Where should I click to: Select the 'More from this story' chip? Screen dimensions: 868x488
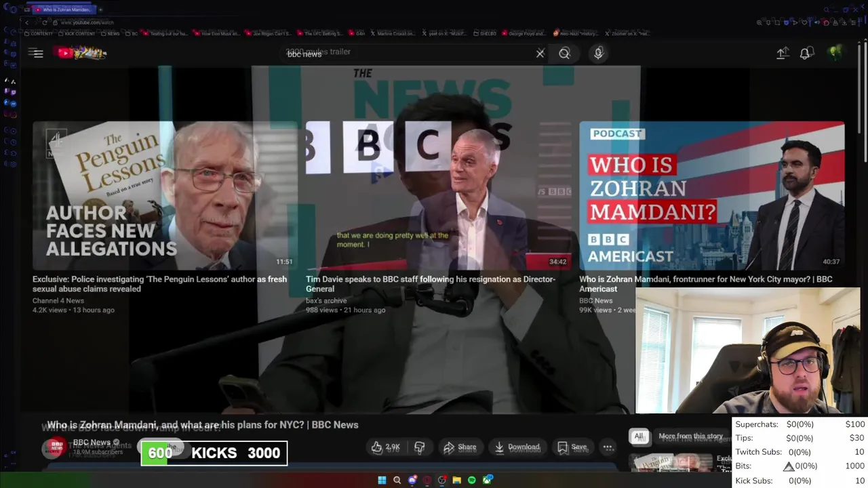tap(690, 436)
